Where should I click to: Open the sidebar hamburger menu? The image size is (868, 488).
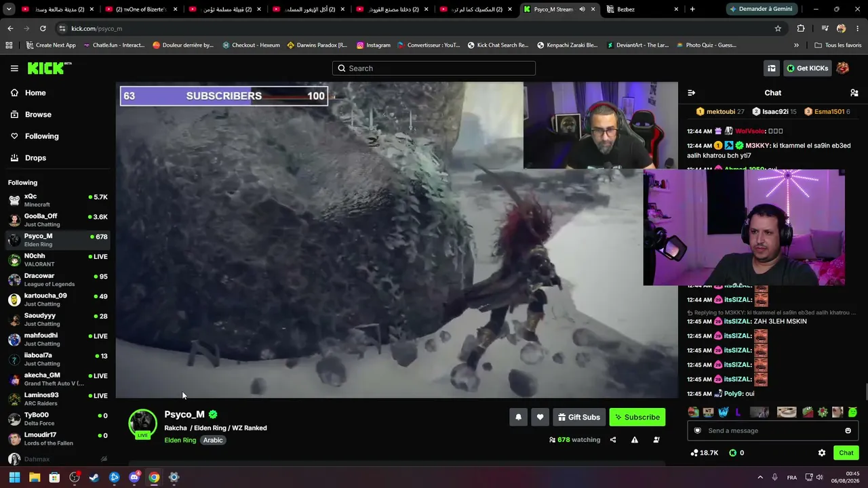(x=14, y=68)
